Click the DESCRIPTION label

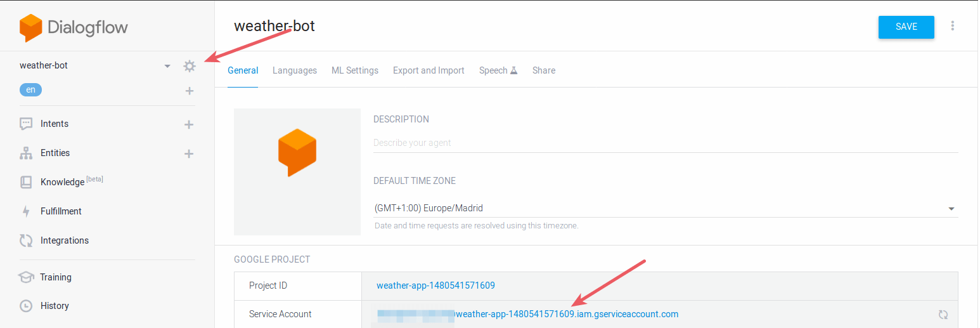(x=401, y=119)
